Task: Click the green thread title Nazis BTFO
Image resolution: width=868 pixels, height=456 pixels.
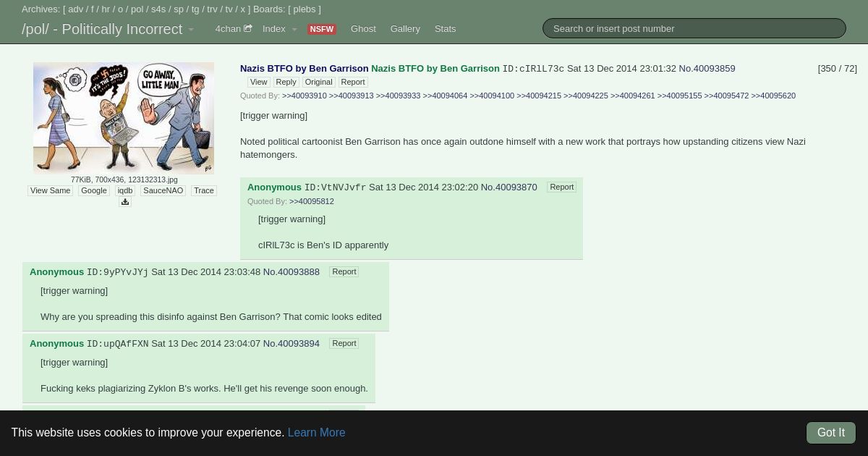Action: click(435, 69)
